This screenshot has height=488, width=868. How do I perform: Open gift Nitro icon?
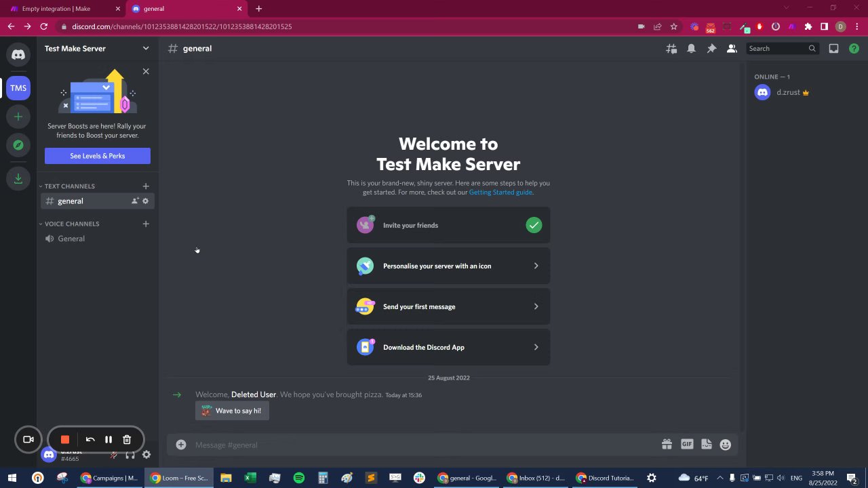(667, 445)
